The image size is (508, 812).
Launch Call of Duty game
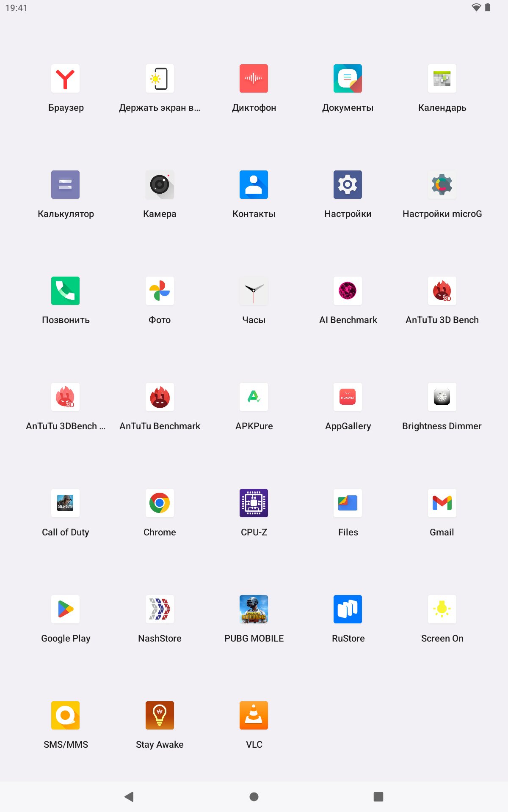65,503
